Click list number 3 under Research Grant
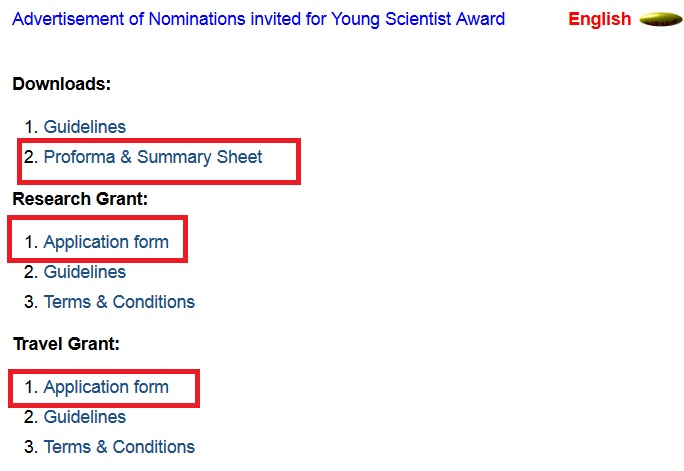Viewport: 684px width, 471px height. (30, 302)
